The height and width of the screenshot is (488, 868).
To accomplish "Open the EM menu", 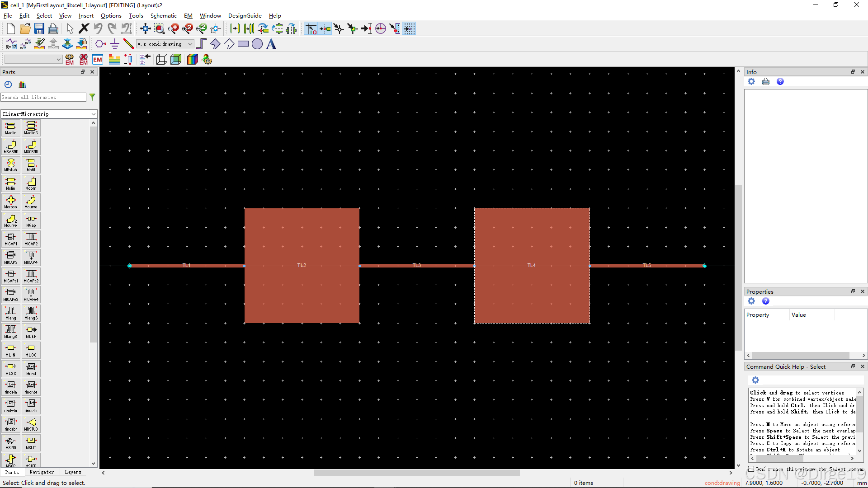I will [x=188, y=15].
